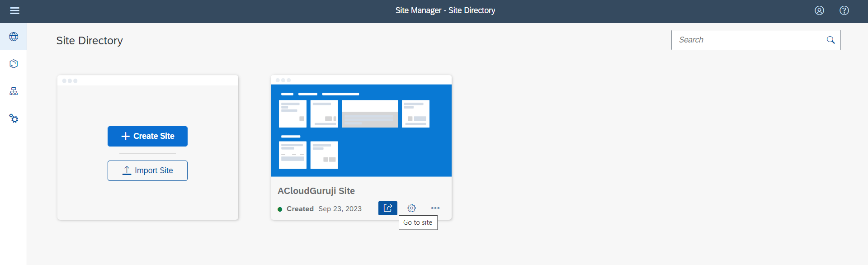The height and width of the screenshot is (265, 868).
Task: Click the Go to site tooltip
Action: tap(418, 222)
